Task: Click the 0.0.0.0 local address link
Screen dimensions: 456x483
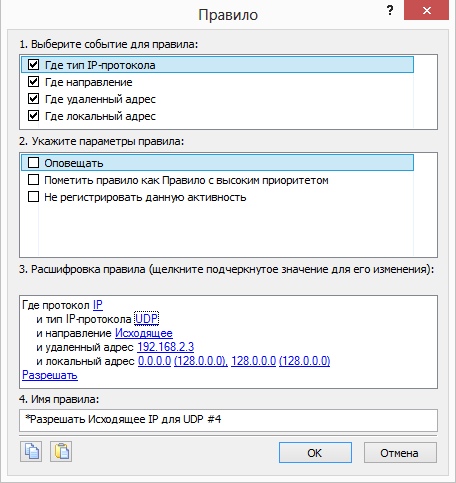Action: click(154, 361)
